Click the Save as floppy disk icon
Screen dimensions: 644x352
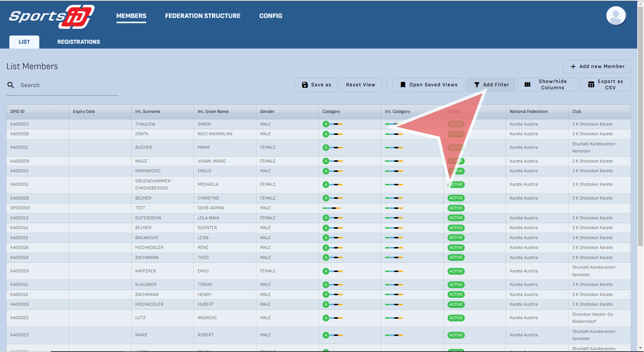[x=305, y=85]
